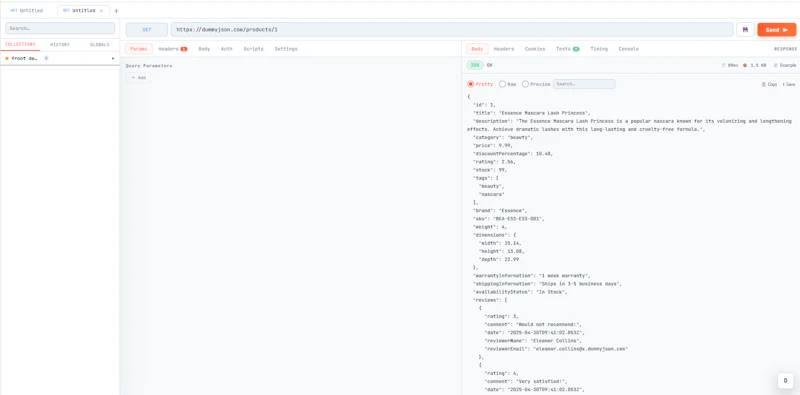Select the Pretty view radio button
This screenshot has height=395, width=800.
click(x=470, y=84)
